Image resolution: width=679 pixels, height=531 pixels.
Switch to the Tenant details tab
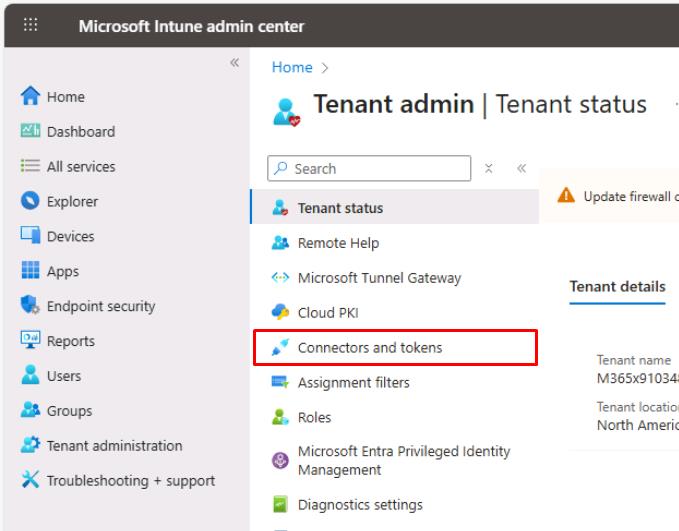pos(617,287)
